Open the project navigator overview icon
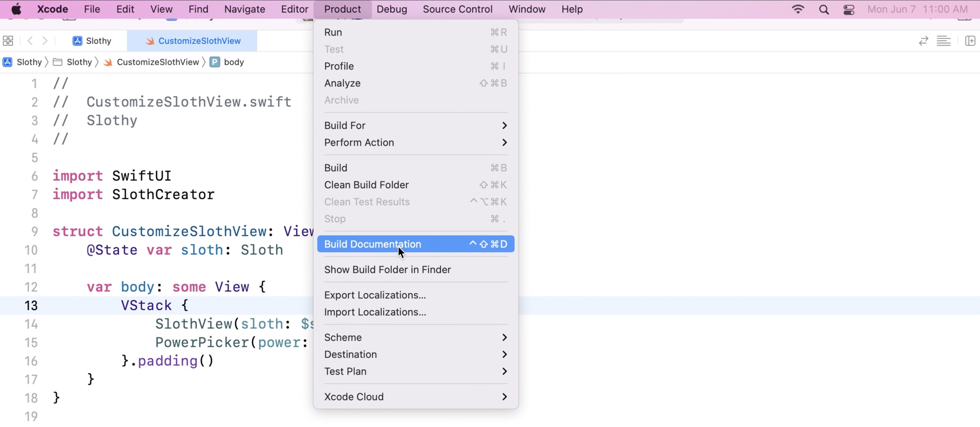This screenshot has width=980, height=427. (x=8, y=40)
